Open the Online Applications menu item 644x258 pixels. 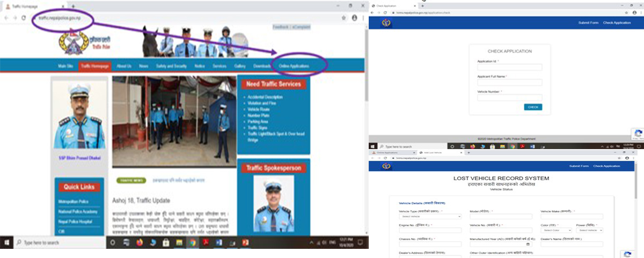tap(298, 66)
